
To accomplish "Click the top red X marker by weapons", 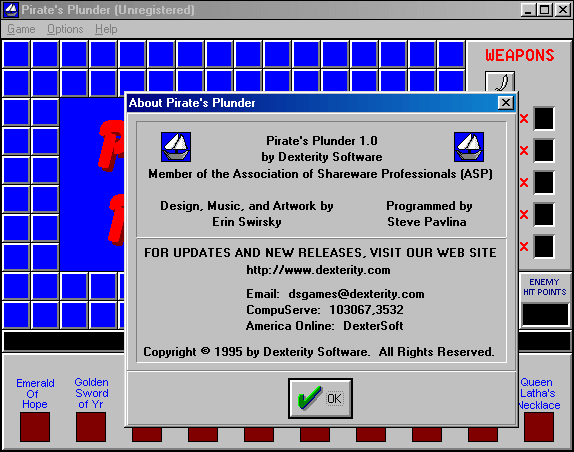I will coord(524,119).
